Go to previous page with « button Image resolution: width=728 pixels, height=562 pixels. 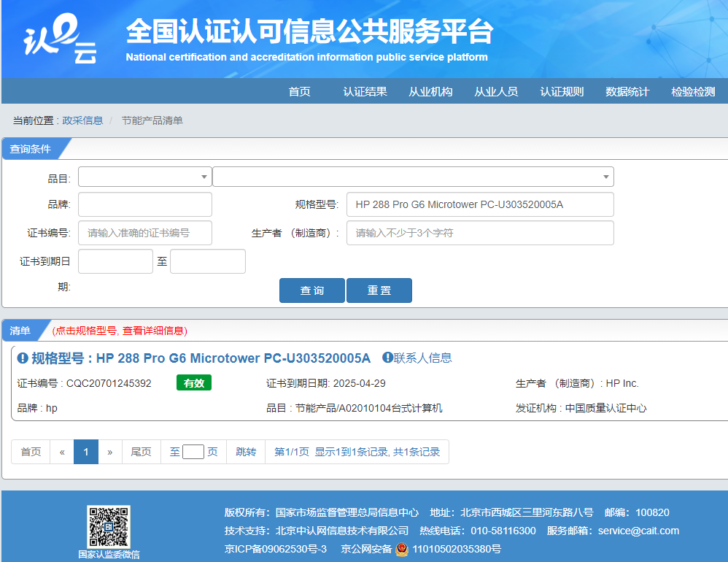(x=62, y=452)
